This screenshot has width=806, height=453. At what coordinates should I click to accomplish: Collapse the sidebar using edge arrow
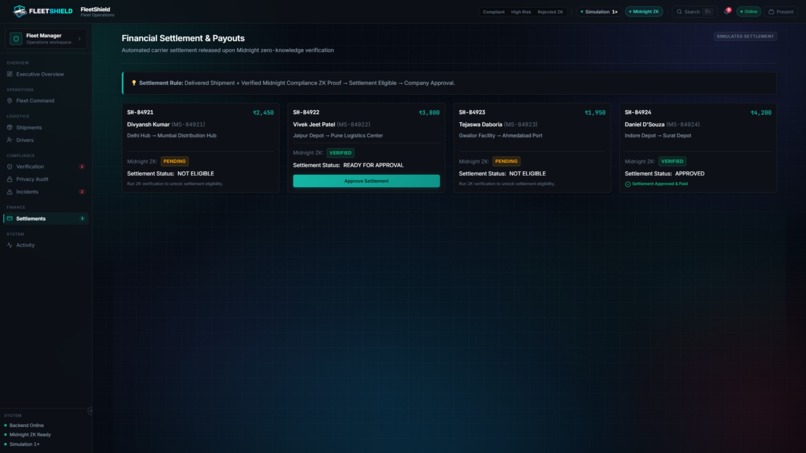(90, 411)
